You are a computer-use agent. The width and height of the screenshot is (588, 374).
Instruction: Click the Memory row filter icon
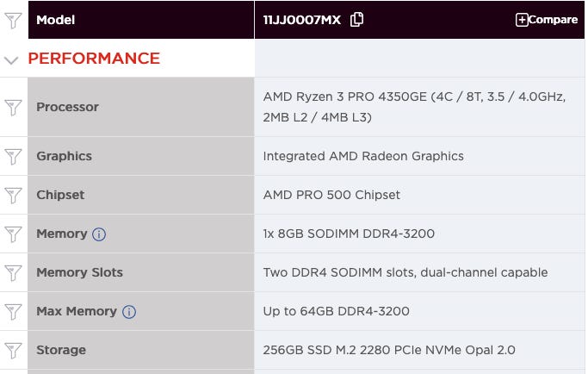pos(13,234)
